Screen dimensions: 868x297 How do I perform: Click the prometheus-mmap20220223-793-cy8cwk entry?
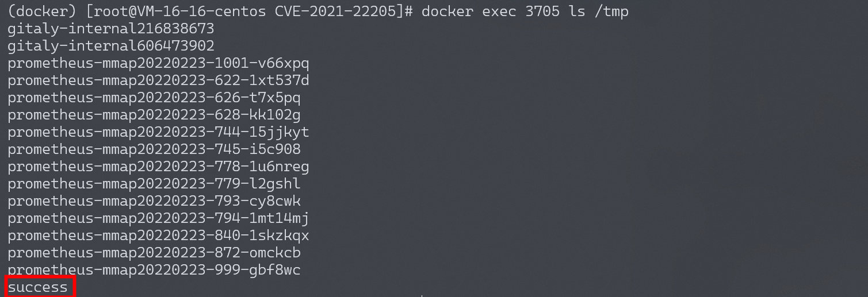(x=154, y=201)
